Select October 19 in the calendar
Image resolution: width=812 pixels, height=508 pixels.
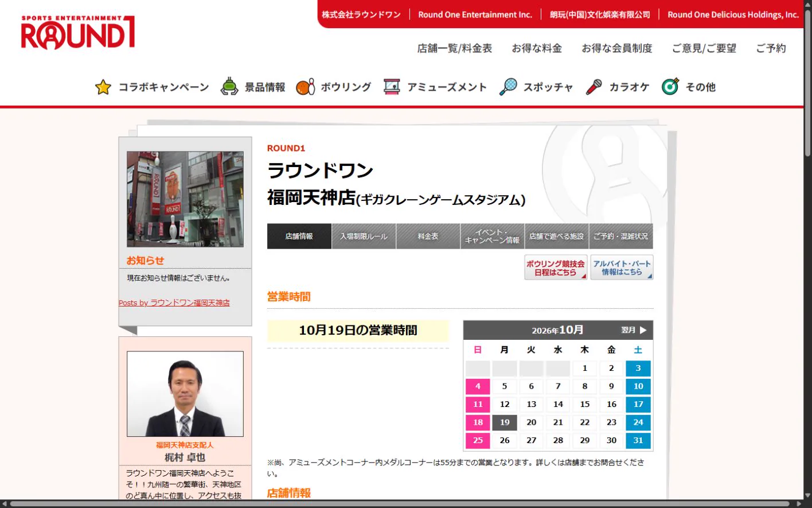(x=505, y=422)
